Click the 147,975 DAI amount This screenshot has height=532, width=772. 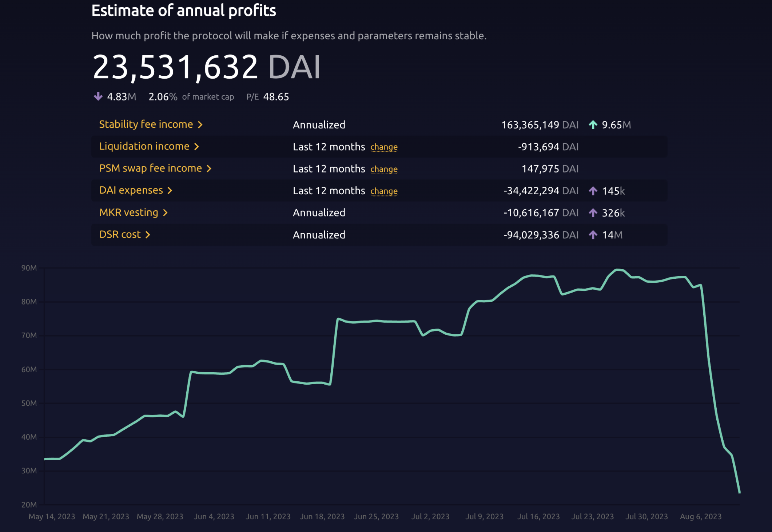pyautogui.click(x=550, y=169)
